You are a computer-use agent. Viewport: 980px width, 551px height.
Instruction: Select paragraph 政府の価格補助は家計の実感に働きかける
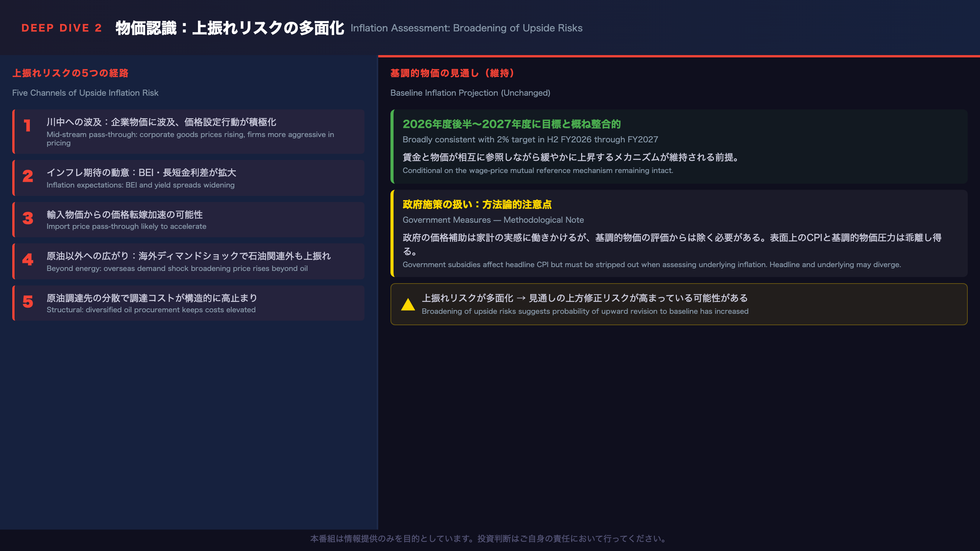pyautogui.click(x=672, y=244)
